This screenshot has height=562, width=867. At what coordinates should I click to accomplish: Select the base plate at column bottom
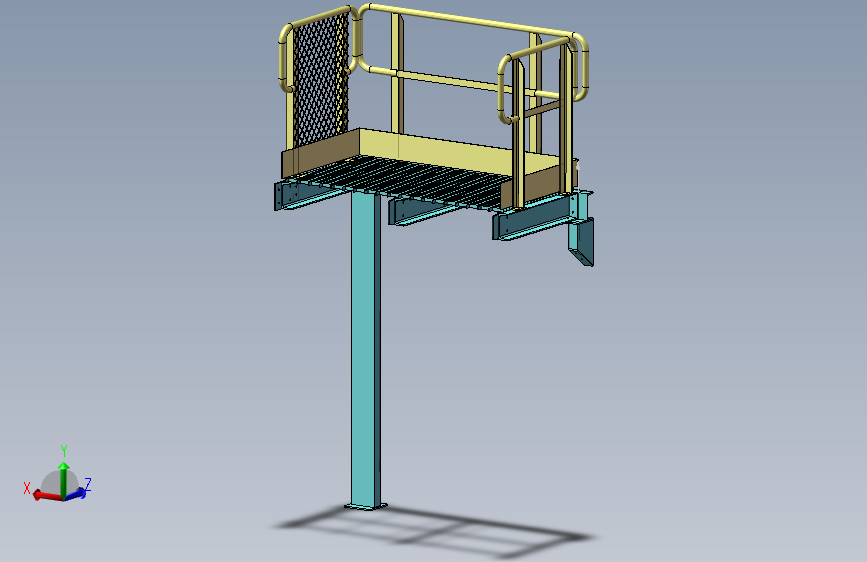coord(366,506)
